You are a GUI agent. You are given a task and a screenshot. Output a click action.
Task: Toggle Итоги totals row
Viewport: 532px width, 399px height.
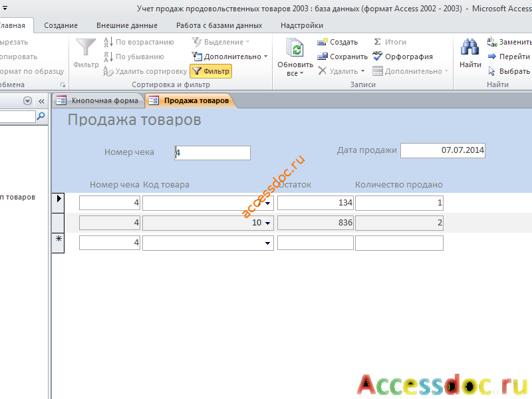coord(390,42)
